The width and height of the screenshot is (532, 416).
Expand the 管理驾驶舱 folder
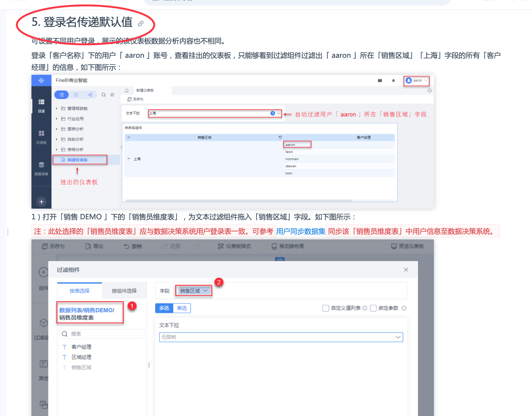point(57,108)
